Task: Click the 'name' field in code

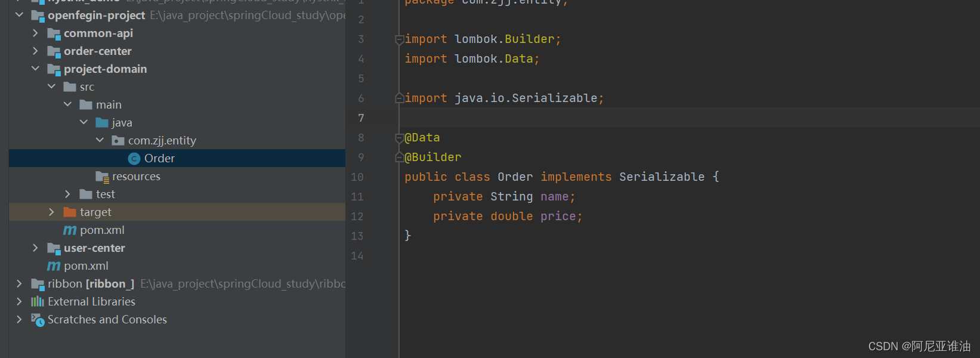Action: [555, 197]
